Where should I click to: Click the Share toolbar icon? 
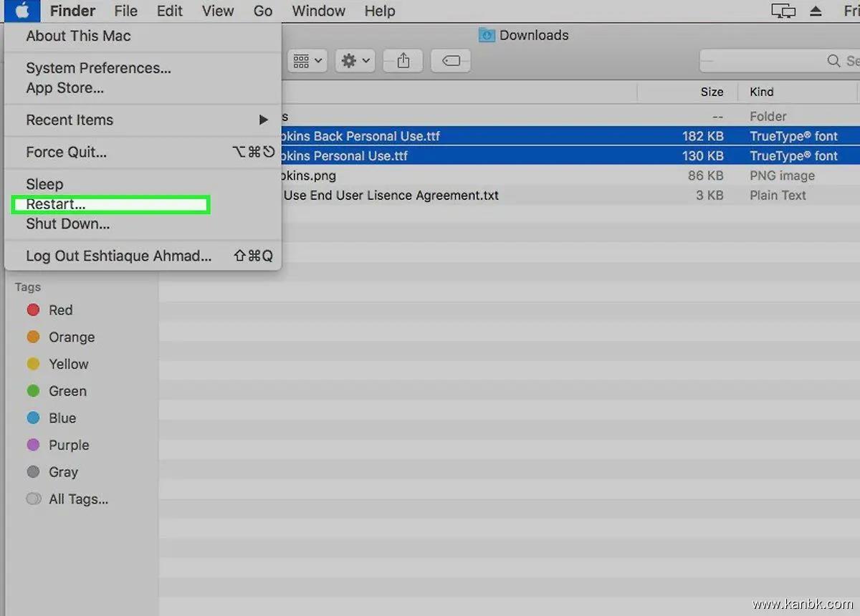coord(403,62)
